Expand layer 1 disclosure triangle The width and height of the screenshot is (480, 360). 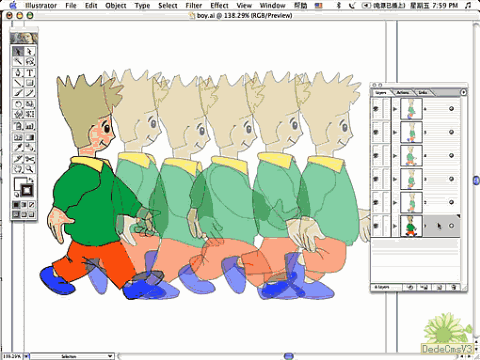coord(395,226)
